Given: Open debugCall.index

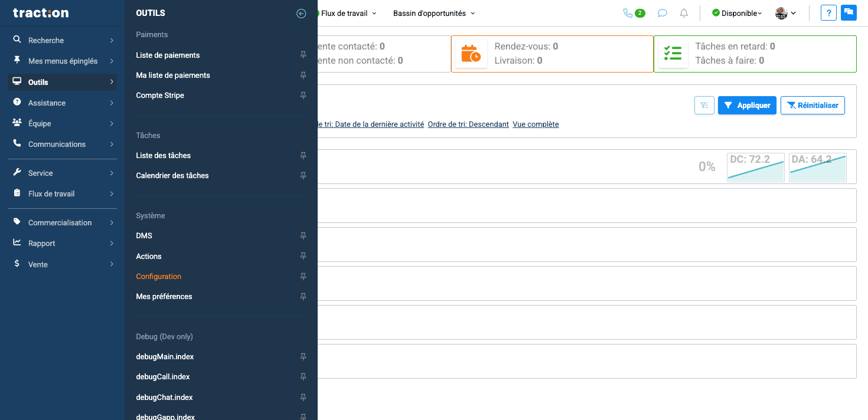Looking at the screenshot, I should [163, 376].
